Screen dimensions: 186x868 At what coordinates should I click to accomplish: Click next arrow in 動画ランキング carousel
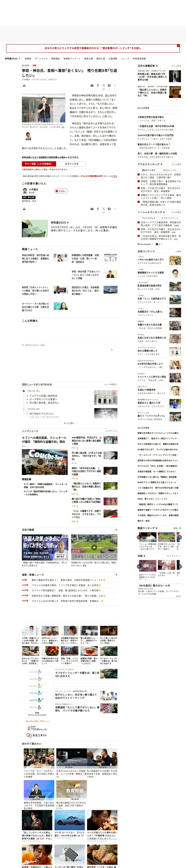[180, 537]
